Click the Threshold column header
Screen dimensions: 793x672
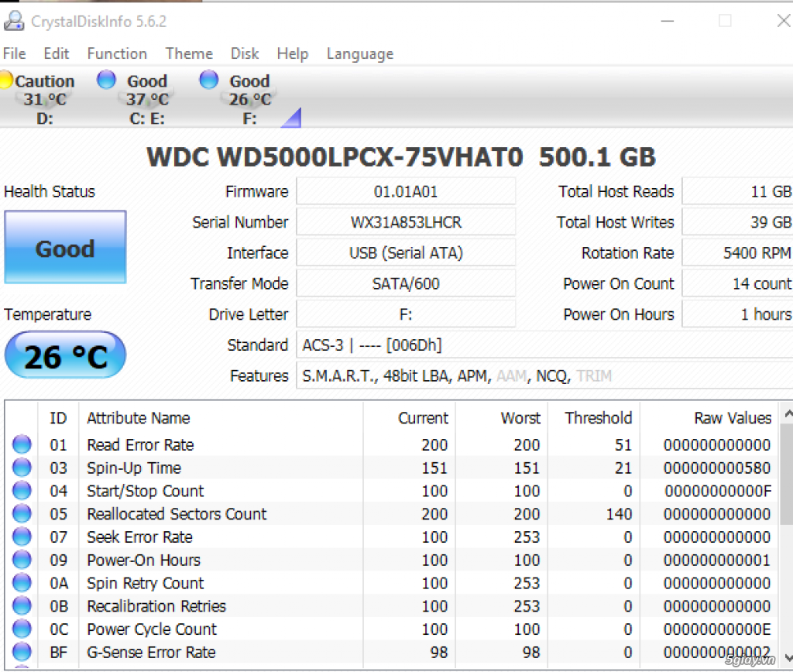click(594, 417)
